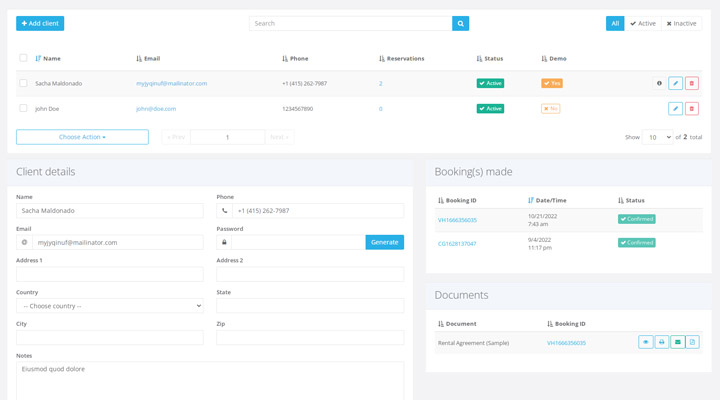This screenshot has height=400, width=720.
Task: Click the City field
Action: point(110,338)
